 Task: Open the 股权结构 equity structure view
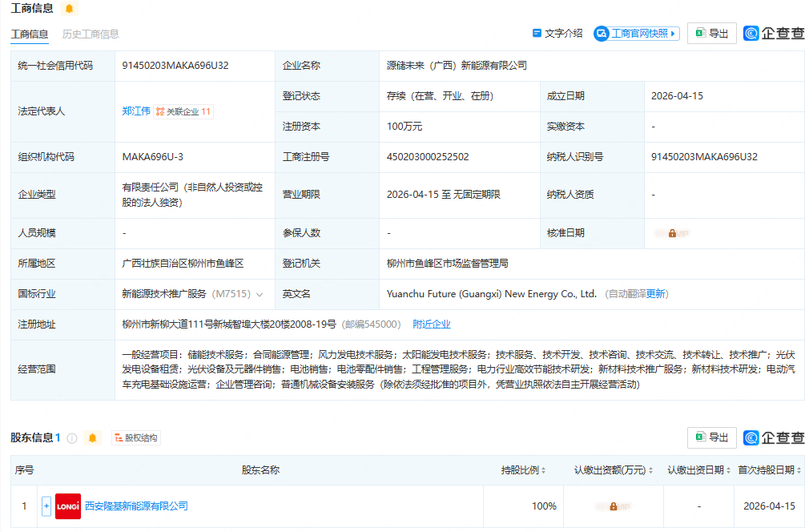coord(138,437)
